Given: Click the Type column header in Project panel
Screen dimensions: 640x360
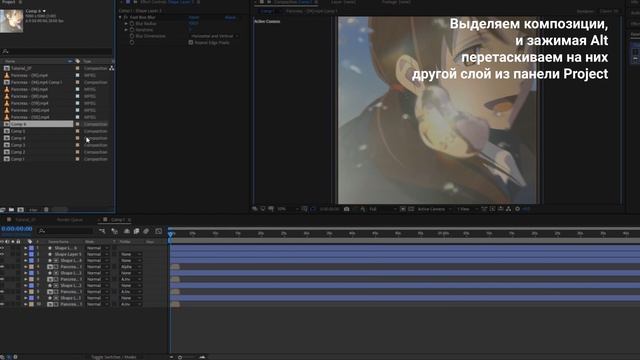Looking at the screenshot, I should coord(87,61).
